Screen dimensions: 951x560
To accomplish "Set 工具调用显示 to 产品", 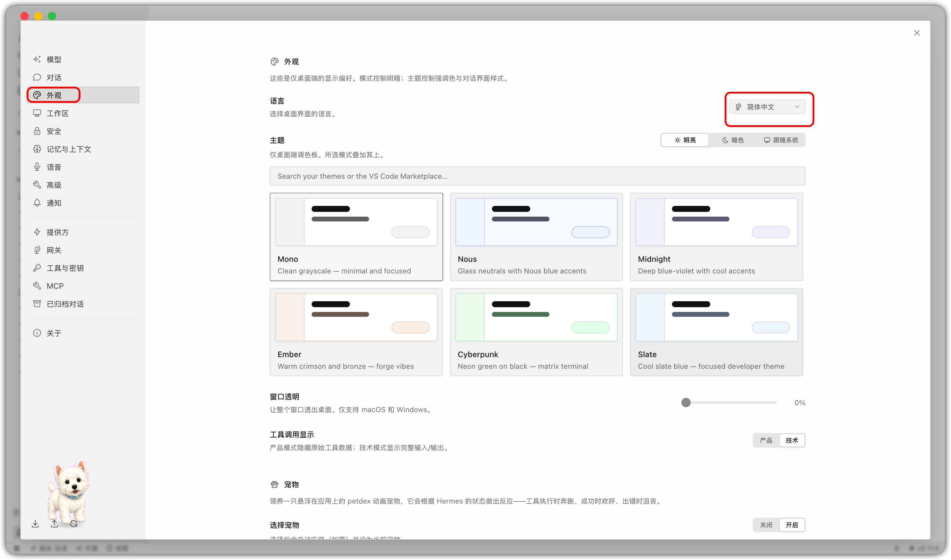I will click(x=766, y=440).
